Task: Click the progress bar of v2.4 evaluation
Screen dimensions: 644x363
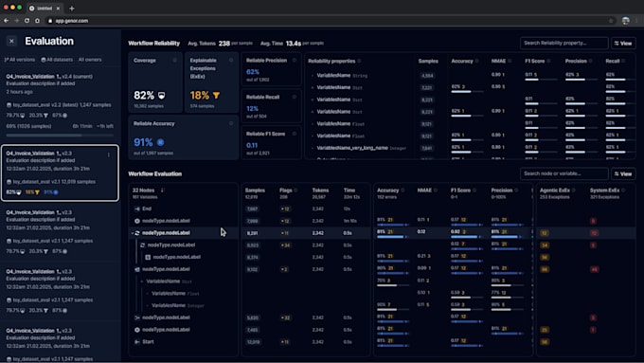Action: 60,136
